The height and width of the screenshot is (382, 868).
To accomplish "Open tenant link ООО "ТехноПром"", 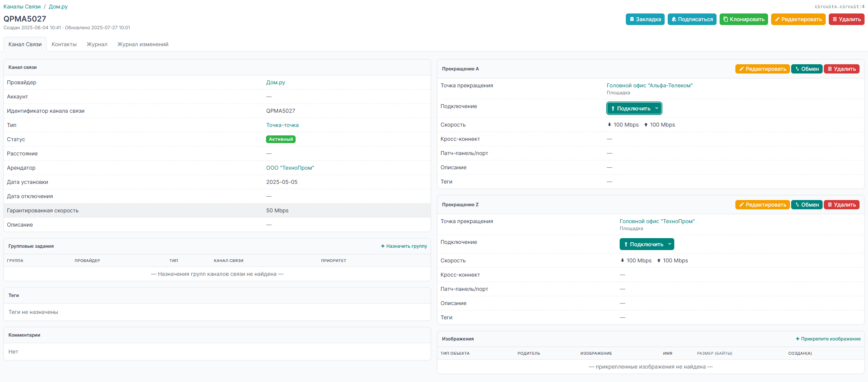I will tap(290, 168).
